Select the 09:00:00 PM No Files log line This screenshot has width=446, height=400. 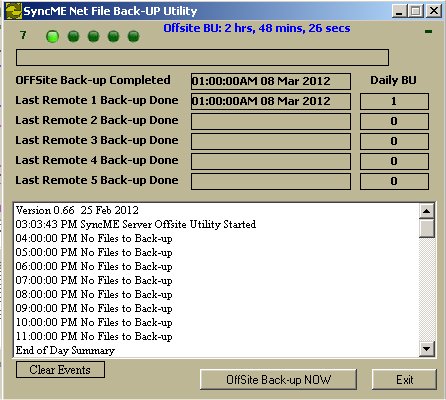tap(94, 309)
